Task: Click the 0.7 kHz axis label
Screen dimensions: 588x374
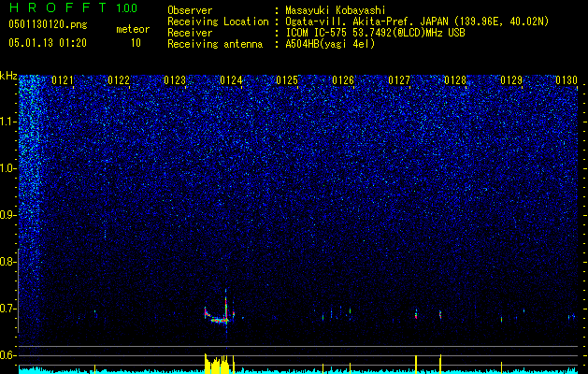Action: click(x=7, y=309)
